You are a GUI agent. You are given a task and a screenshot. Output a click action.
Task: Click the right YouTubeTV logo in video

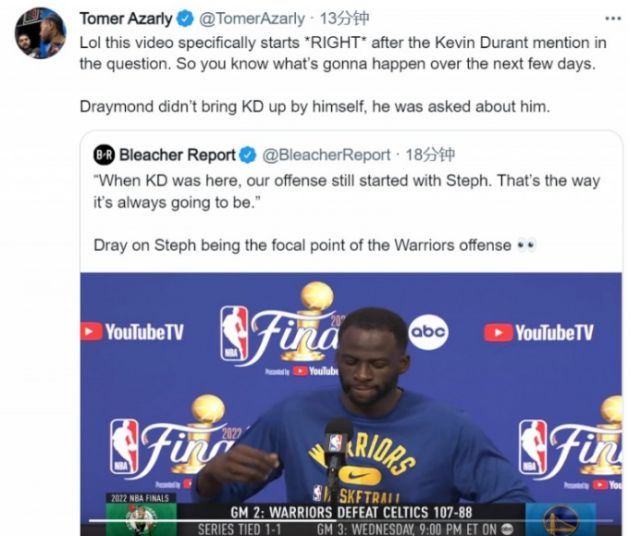point(539,332)
